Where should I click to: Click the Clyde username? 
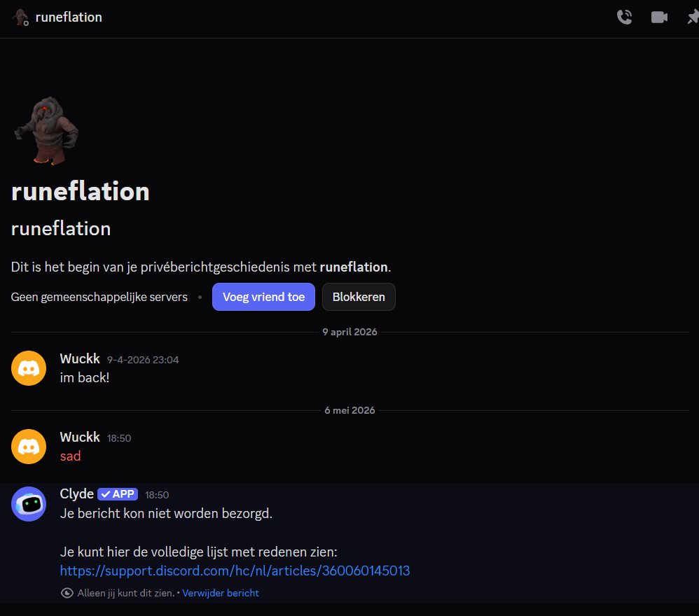click(76, 494)
